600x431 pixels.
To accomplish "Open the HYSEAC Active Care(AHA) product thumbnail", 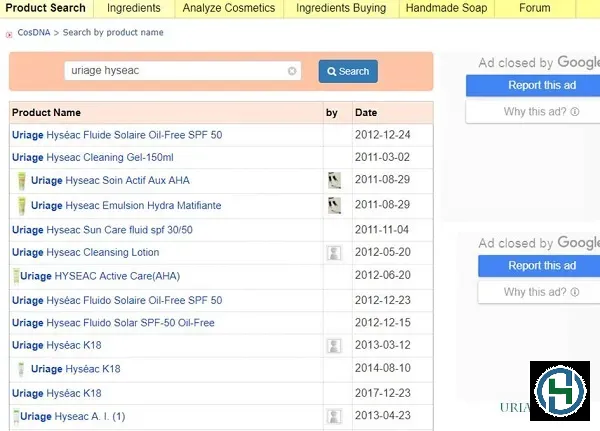I will point(16,276).
